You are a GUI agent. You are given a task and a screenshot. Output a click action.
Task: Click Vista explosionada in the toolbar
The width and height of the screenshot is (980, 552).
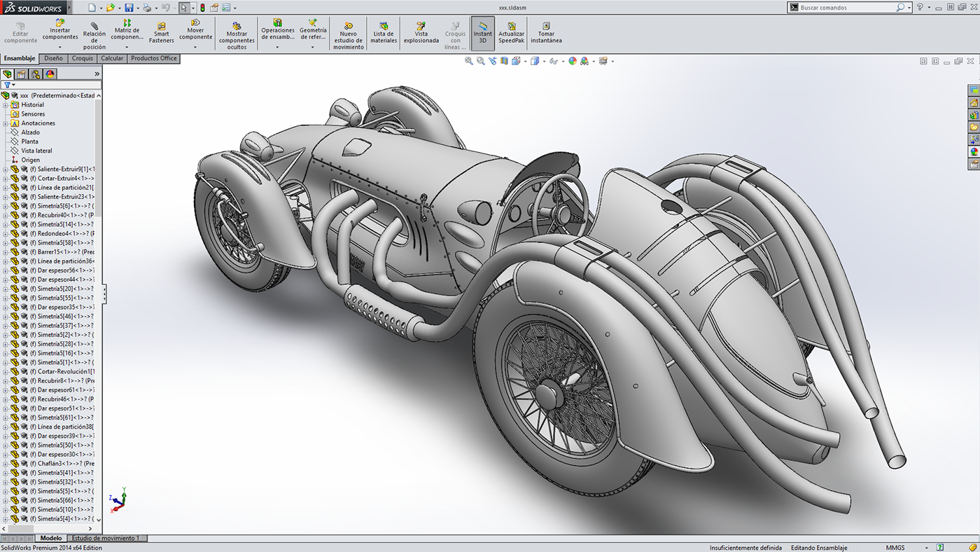pos(421,32)
